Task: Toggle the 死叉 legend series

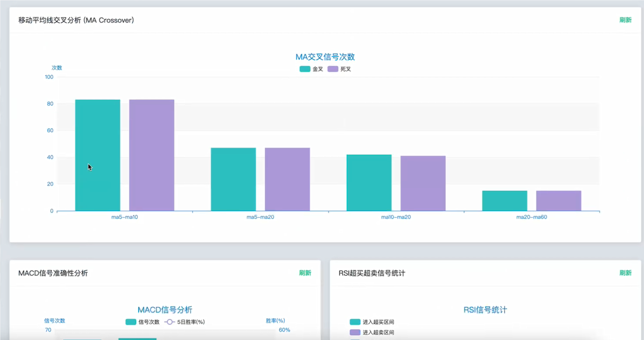Action: coord(339,69)
